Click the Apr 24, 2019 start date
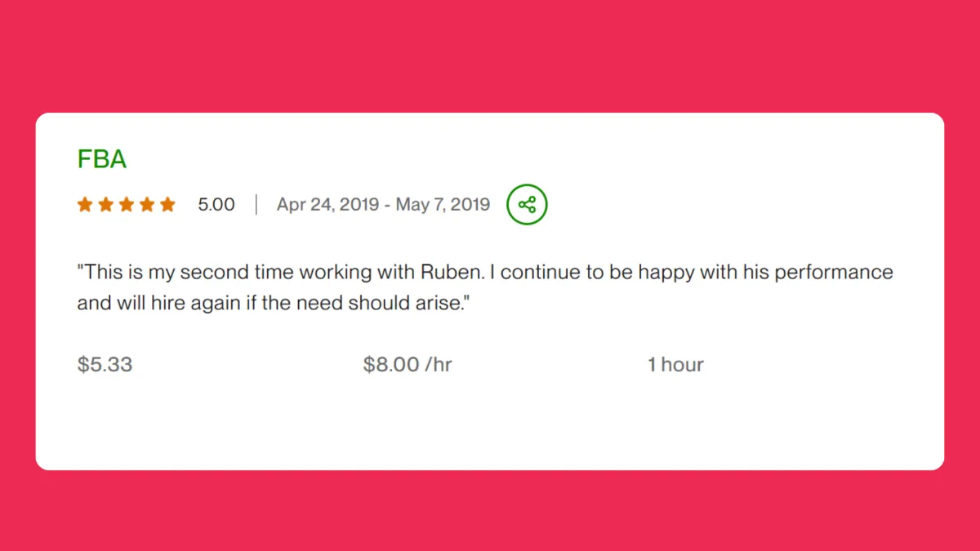This screenshot has height=551, width=980. (x=327, y=204)
